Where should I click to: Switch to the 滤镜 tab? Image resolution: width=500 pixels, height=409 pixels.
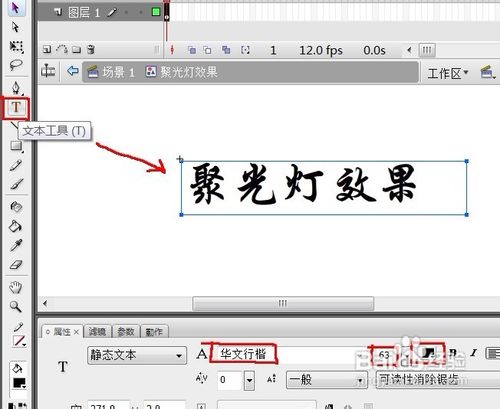[97, 331]
